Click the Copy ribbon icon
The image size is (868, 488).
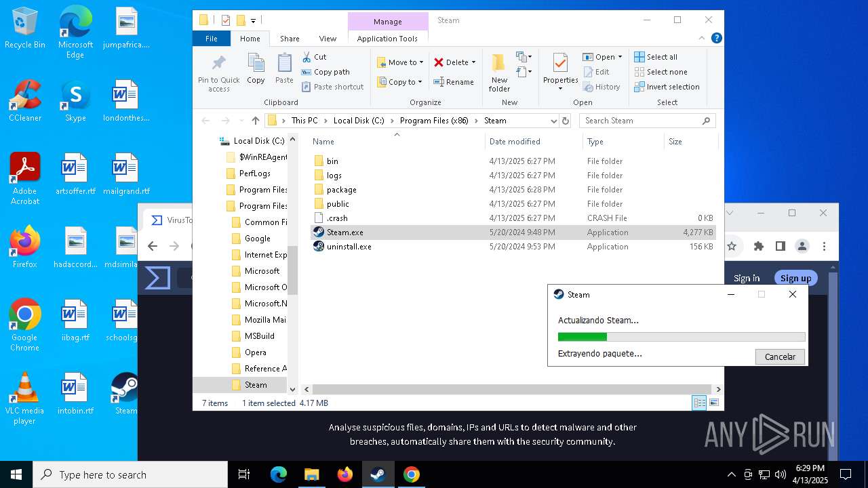tap(256, 69)
